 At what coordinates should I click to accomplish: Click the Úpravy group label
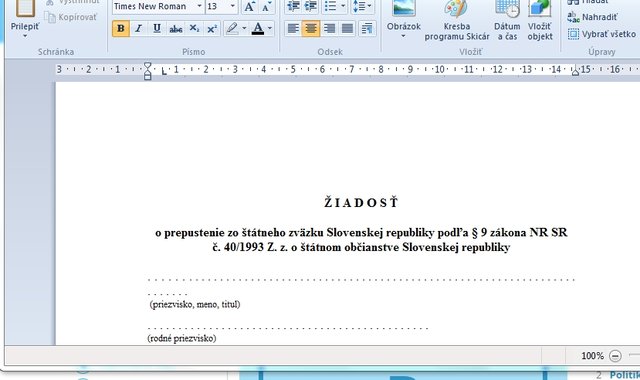[x=602, y=52]
